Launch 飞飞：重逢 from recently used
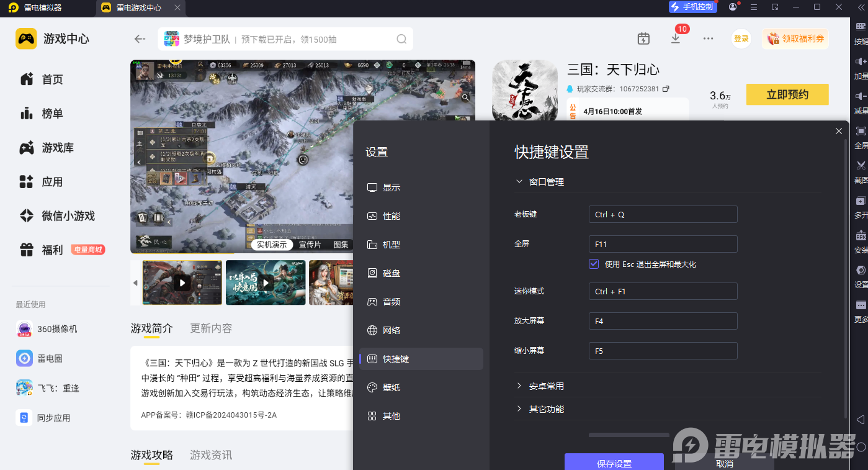The image size is (868, 470). click(47, 388)
